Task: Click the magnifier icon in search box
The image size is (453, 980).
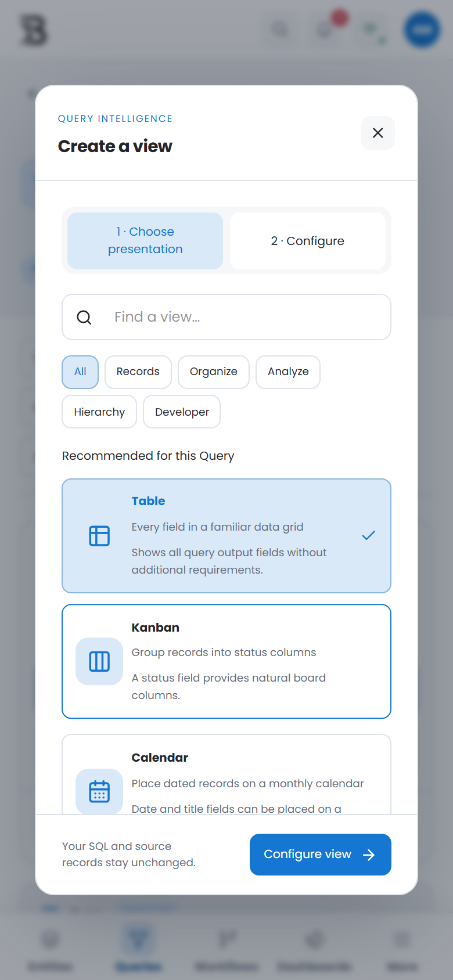Action: (84, 317)
